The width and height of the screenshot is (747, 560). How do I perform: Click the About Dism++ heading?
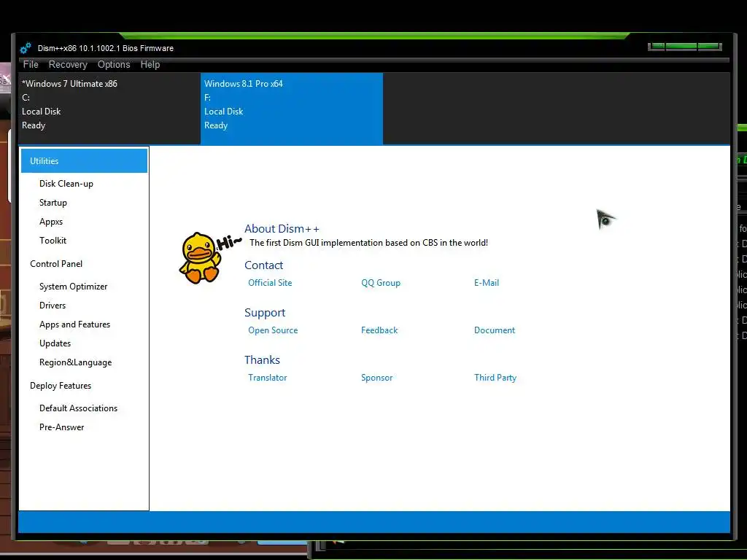tap(282, 228)
